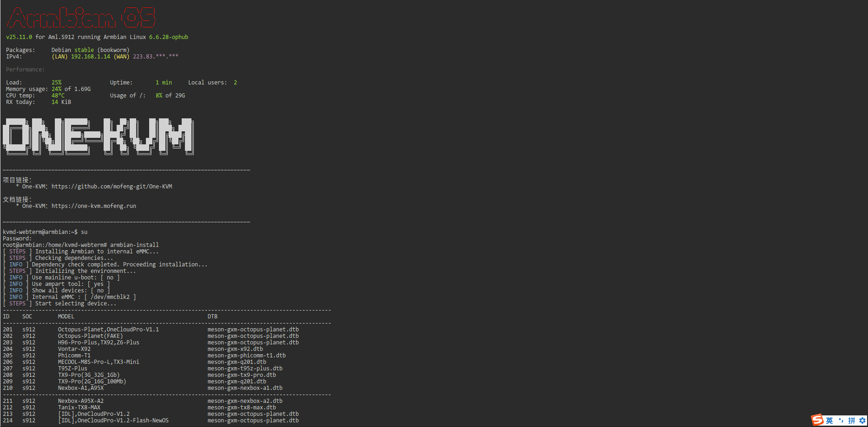Click the meson-gxm-phicomm-t1.dtb entry
The height and width of the screenshot is (427, 868).
tap(247, 356)
